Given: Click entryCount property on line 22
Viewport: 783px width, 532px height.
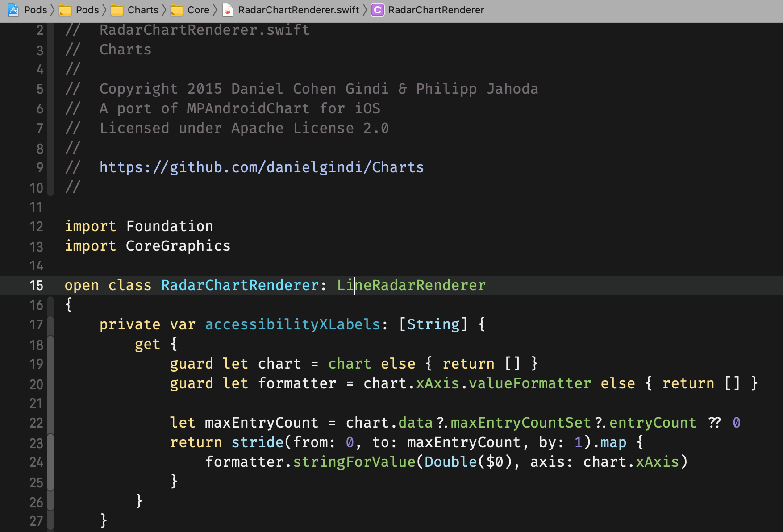Looking at the screenshot, I should (x=653, y=423).
